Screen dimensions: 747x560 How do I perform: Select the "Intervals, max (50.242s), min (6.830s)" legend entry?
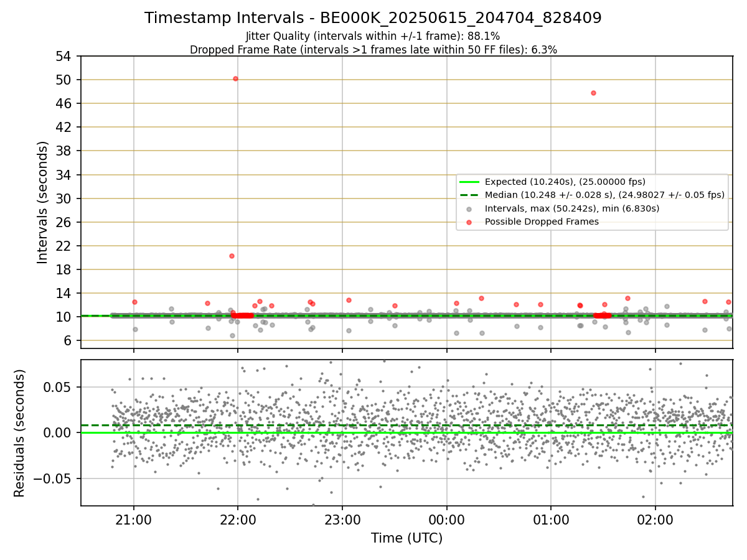tap(572, 208)
